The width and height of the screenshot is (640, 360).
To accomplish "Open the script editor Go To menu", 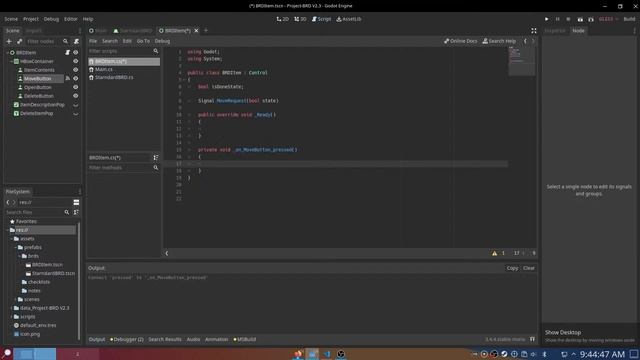I will pyautogui.click(x=143, y=41).
